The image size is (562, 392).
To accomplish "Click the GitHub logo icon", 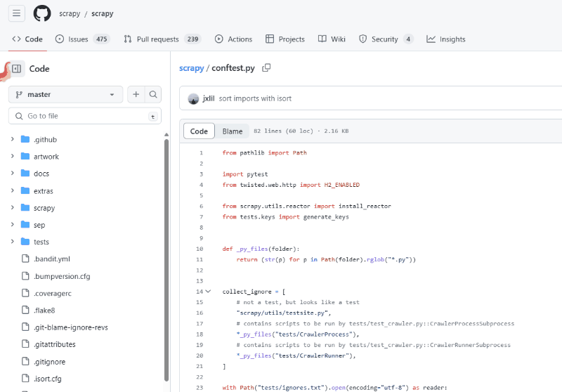I will coord(42,13).
